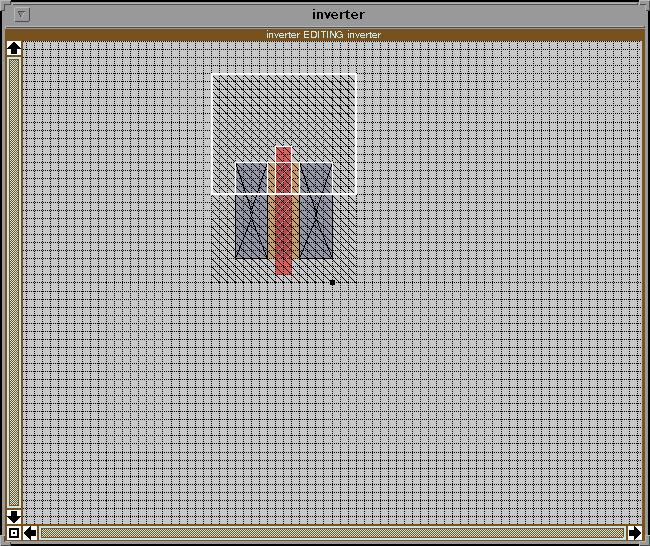Screen dimensions: 650x546
Task: Click the scroll left arrow
Action: tap(30, 533)
